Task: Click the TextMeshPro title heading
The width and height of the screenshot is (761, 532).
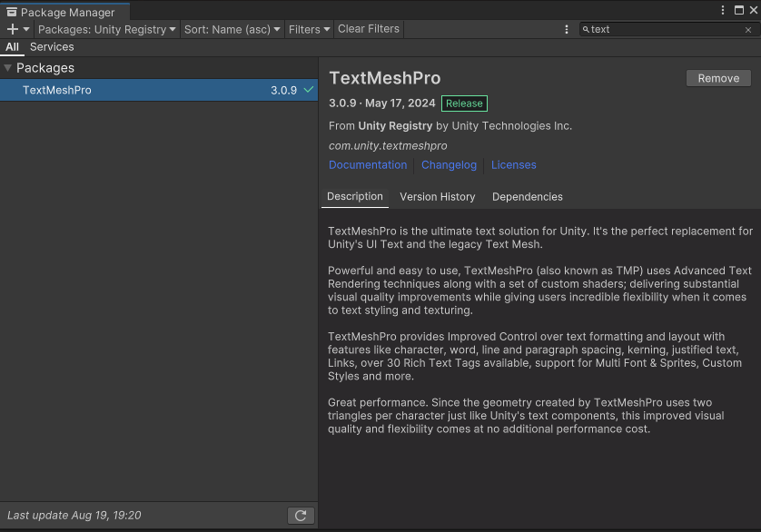Action: tap(385, 78)
